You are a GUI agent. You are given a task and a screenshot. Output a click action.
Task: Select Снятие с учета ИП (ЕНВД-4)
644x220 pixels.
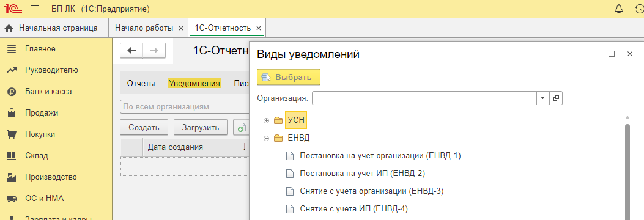coord(353,208)
